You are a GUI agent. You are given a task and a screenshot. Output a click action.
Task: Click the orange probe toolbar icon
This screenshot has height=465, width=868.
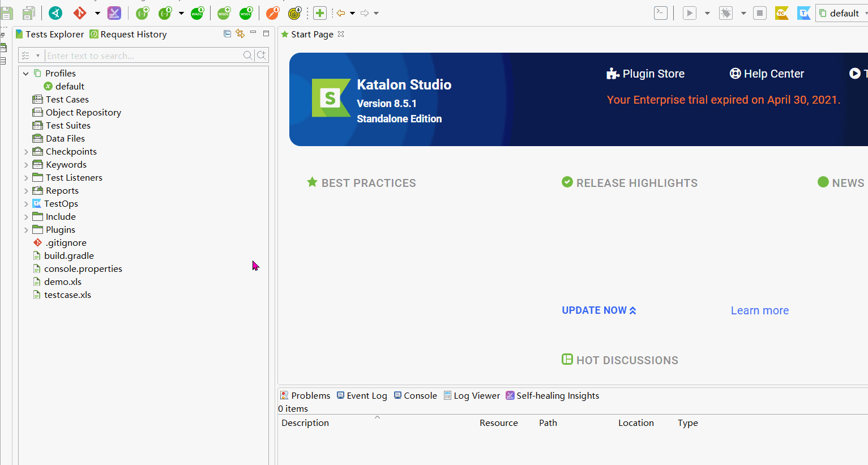tap(273, 13)
